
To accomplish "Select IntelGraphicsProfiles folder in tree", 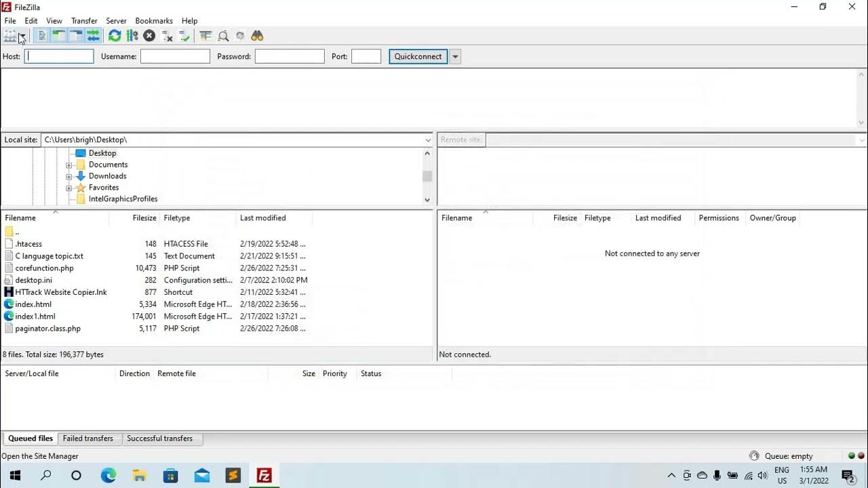I will pyautogui.click(x=123, y=199).
